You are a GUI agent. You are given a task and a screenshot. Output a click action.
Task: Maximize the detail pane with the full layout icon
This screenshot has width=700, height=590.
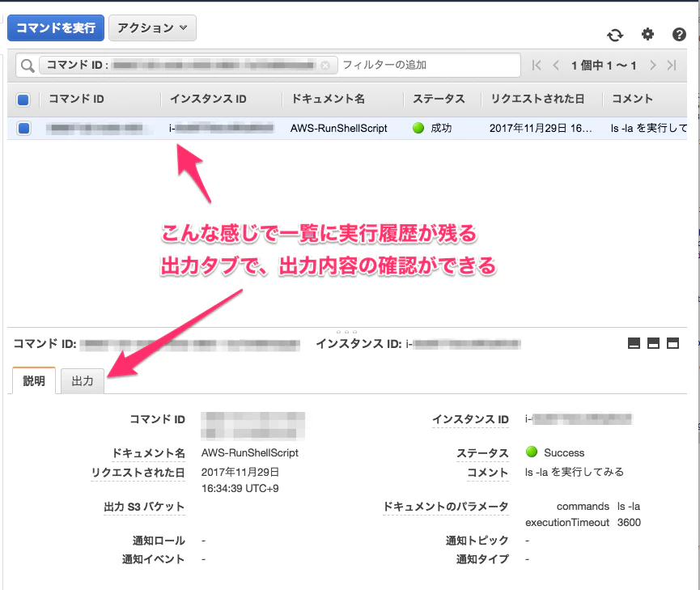point(672,343)
